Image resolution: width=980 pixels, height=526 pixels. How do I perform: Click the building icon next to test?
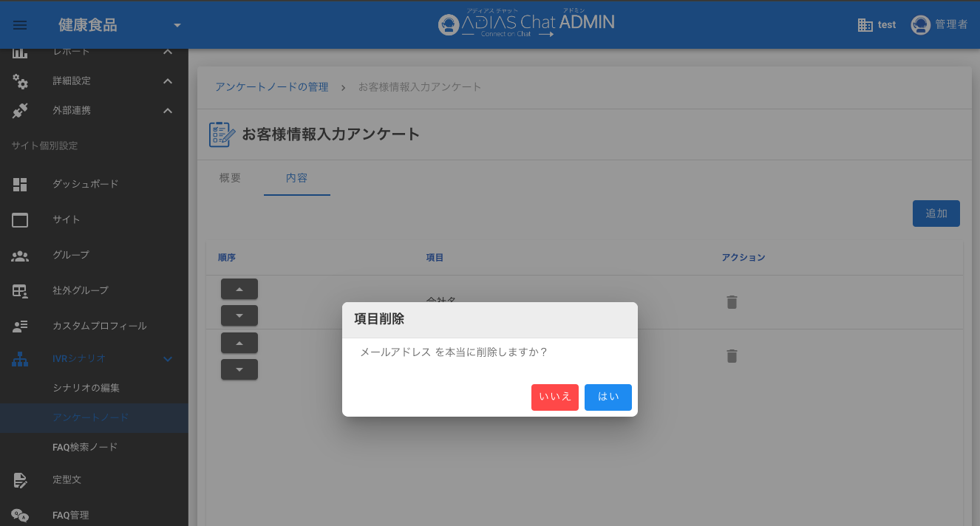click(865, 25)
